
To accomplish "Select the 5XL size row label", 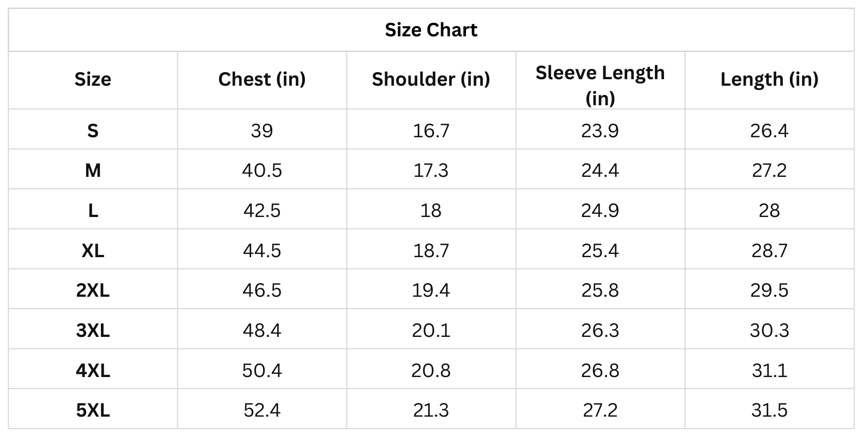I will [93, 410].
